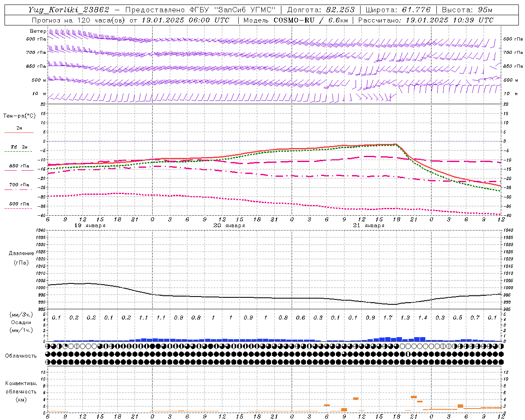Click the Широта: 61.776 header field
This screenshot has width=525, height=420.
pyautogui.click(x=397, y=10)
